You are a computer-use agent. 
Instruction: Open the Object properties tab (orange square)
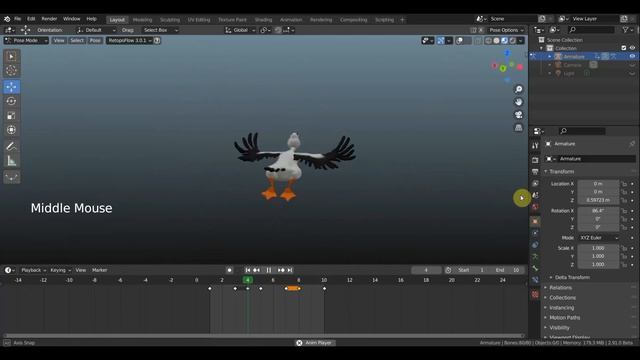535,221
